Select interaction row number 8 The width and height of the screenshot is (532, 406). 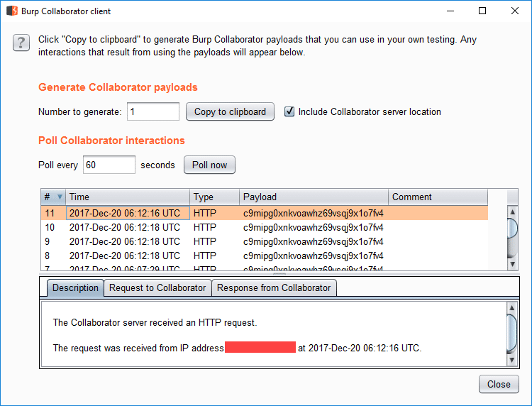[265, 256]
